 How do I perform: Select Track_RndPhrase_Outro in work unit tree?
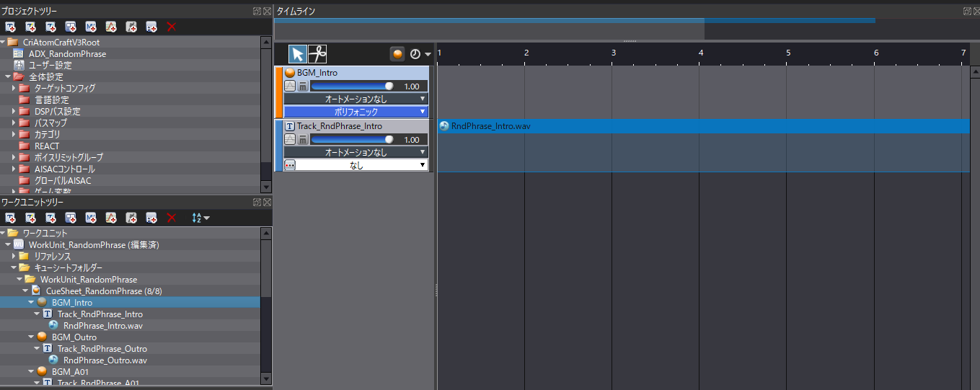(x=102, y=348)
